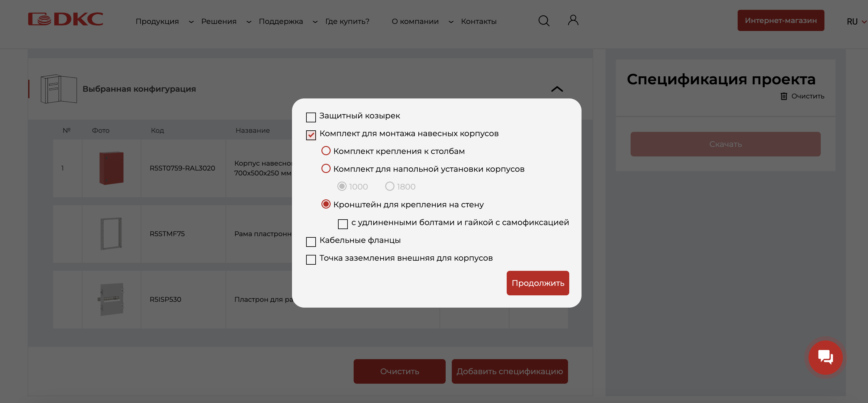
Task: Open the chat support bubble icon
Action: (x=825, y=357)
